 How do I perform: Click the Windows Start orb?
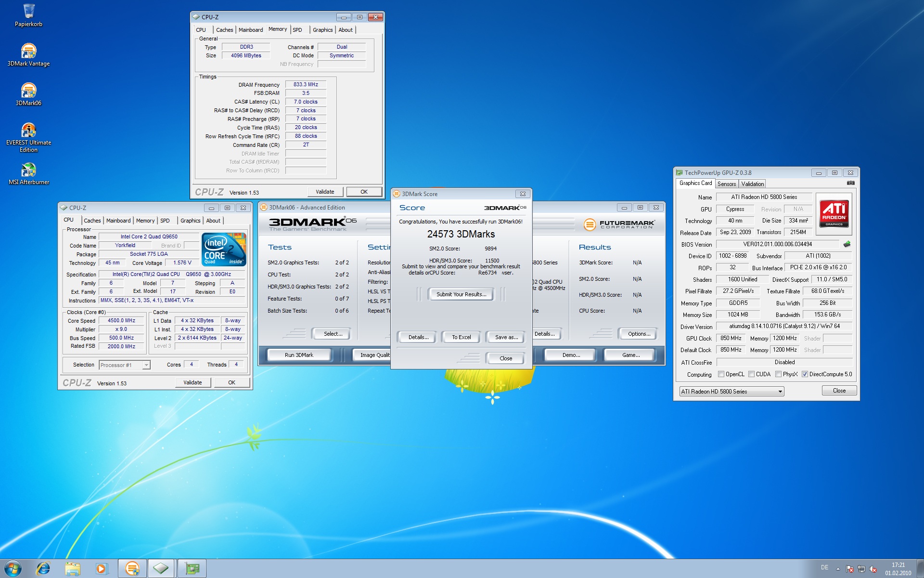[x=13, y=568]
